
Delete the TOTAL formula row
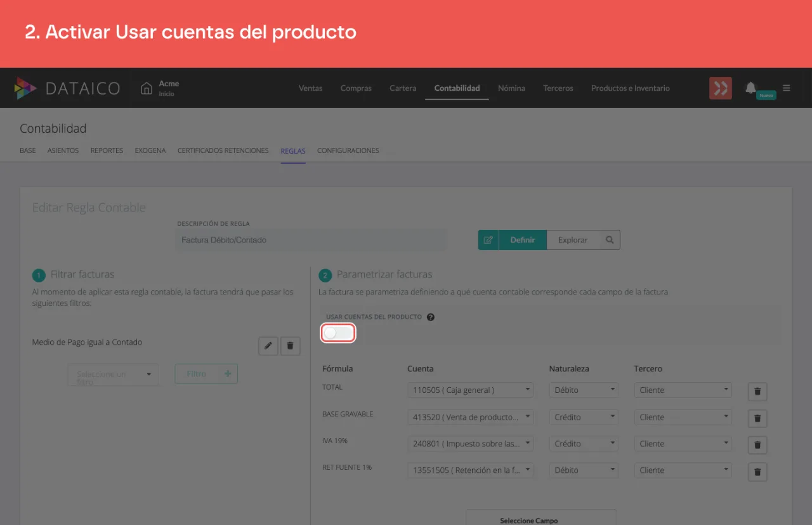(x=757, y=392)
